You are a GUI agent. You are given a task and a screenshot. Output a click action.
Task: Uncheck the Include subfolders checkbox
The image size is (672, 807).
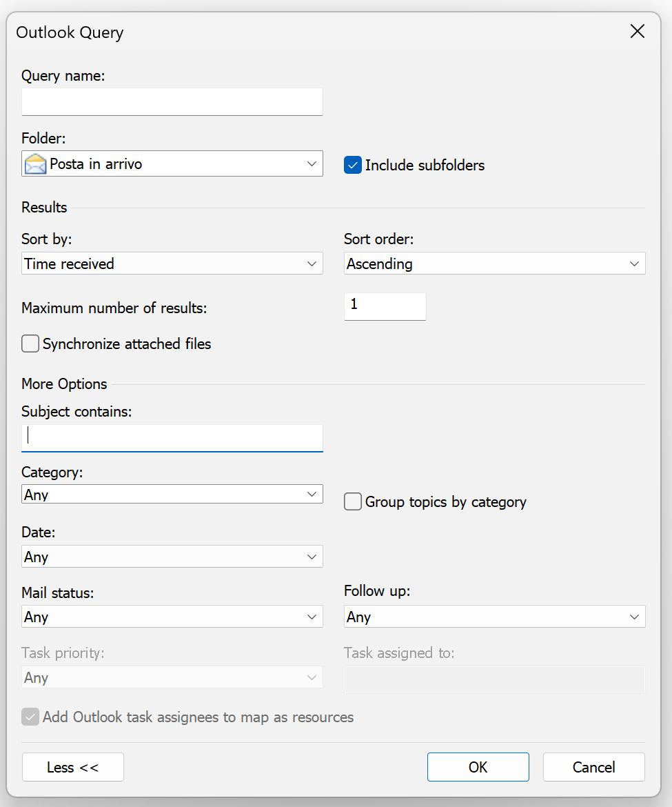[x=353, y=165]
